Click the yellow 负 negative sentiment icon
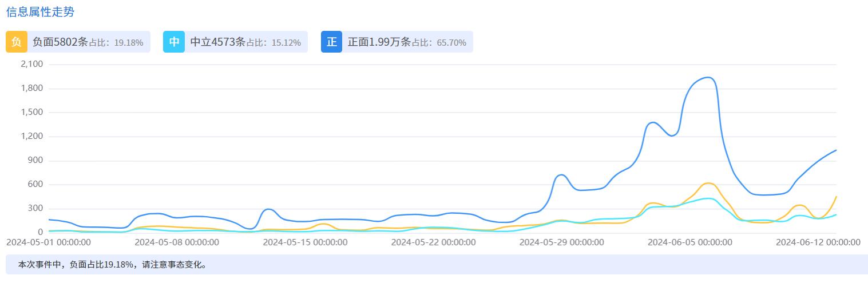Image resolution: width=868 pixels, height=283 pixels. pos(16,42)
